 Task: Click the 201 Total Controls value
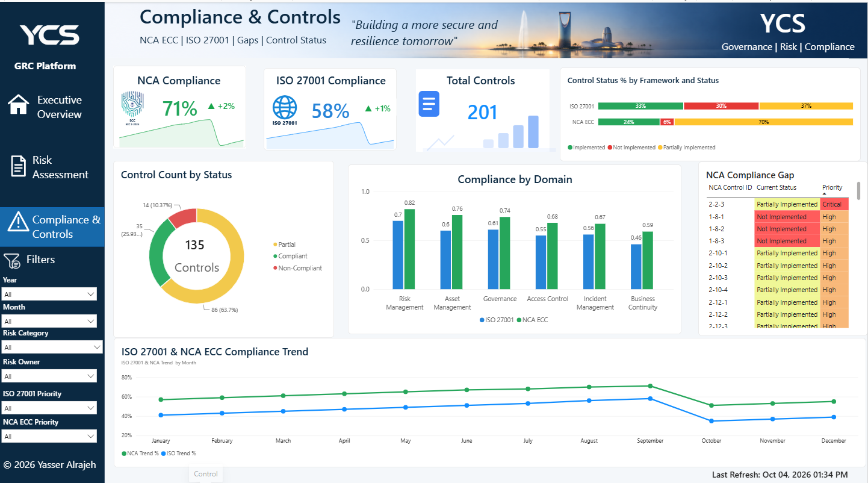(x=482, y=112)
